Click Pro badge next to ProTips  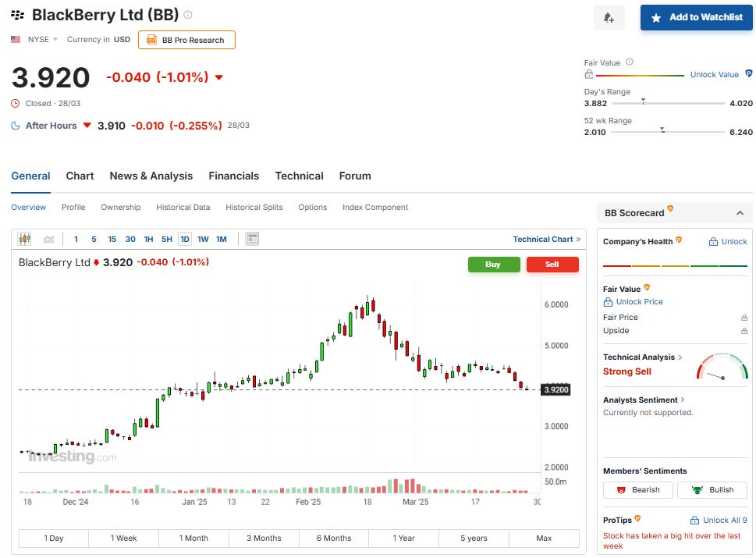[637, 518]
